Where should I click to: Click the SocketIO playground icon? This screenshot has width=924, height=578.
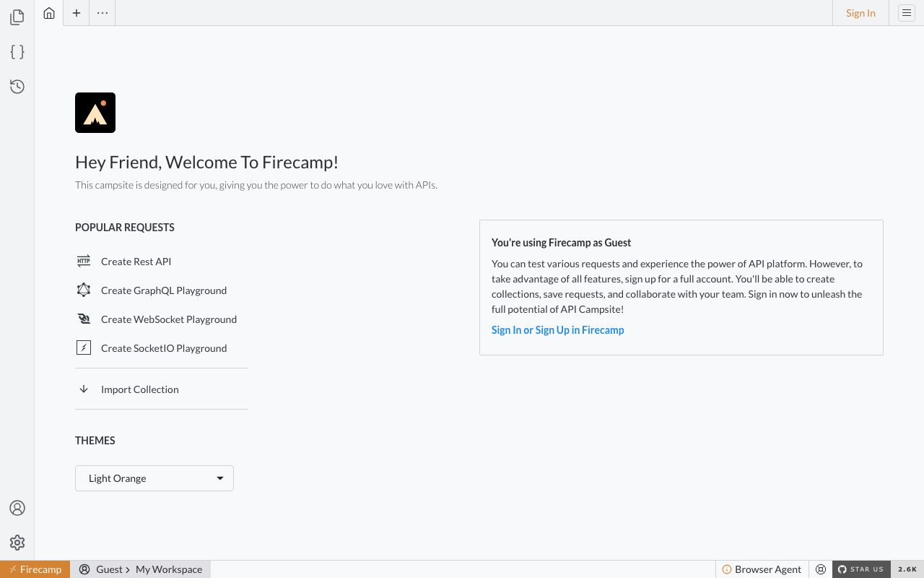pyautogui.click(x=84, y=348)
